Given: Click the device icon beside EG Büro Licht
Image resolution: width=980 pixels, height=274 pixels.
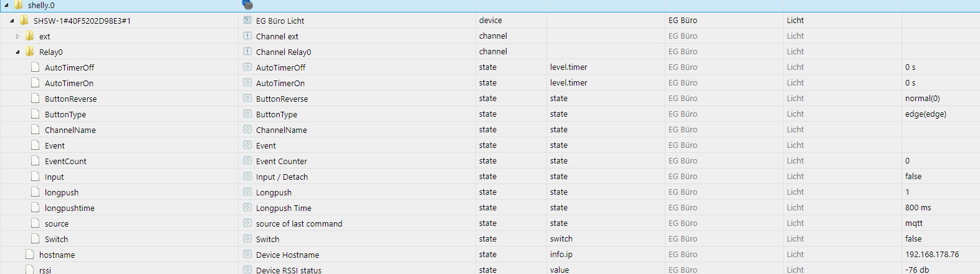Looking at the screenshot, I should pos(247,21).
